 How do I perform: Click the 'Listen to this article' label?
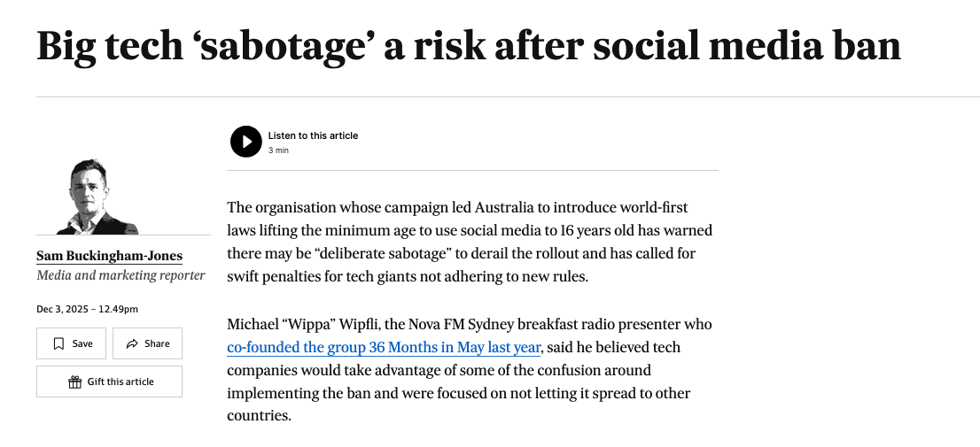coord(313,135)
